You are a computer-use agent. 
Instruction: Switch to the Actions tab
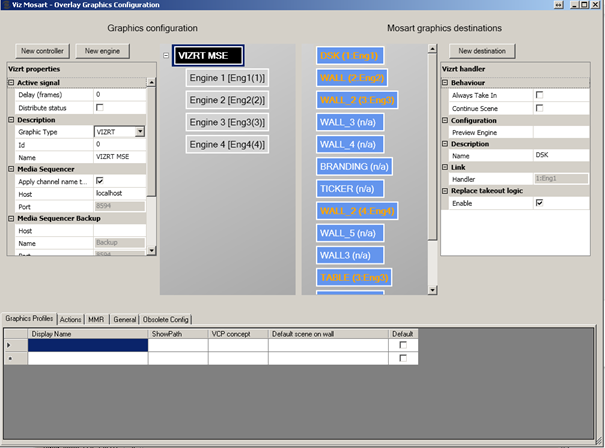click(70, 319)
